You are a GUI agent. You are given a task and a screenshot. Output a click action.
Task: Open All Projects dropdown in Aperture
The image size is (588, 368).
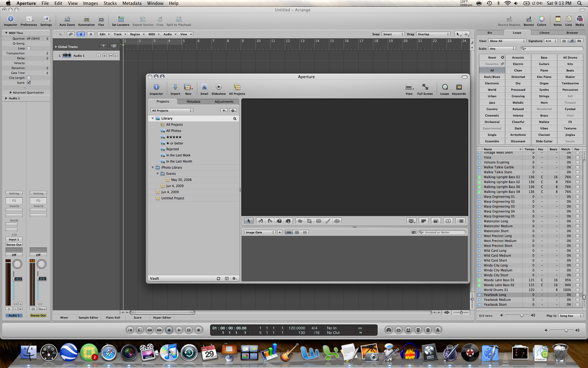171,111
